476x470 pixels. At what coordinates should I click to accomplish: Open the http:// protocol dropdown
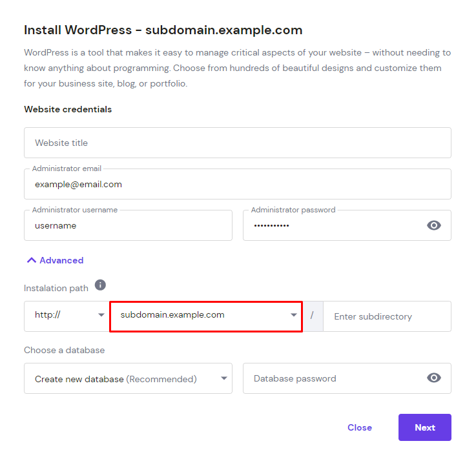tap(67, 316)
